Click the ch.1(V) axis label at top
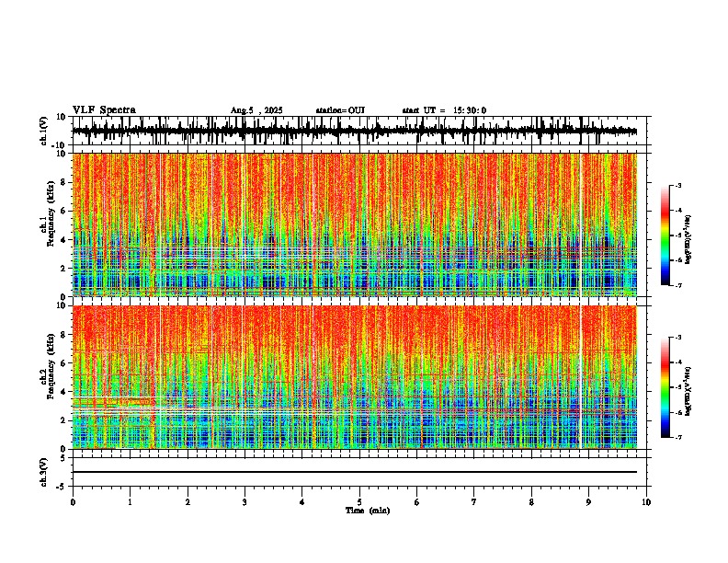Viewport: 728px width, 563px height. point(44,131)
